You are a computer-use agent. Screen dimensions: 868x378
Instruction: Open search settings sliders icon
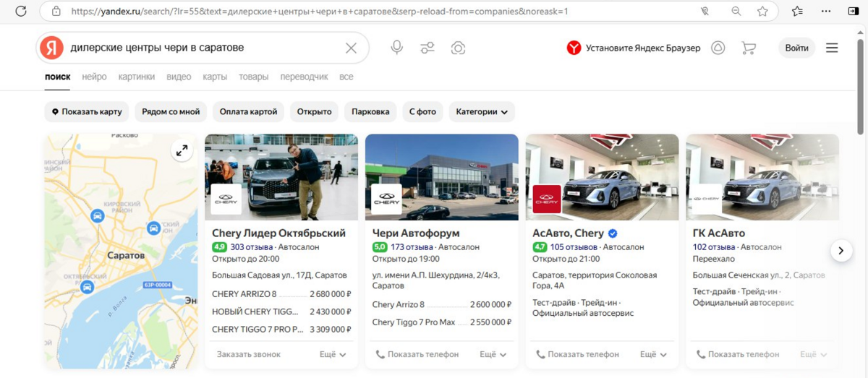(427, 48)
